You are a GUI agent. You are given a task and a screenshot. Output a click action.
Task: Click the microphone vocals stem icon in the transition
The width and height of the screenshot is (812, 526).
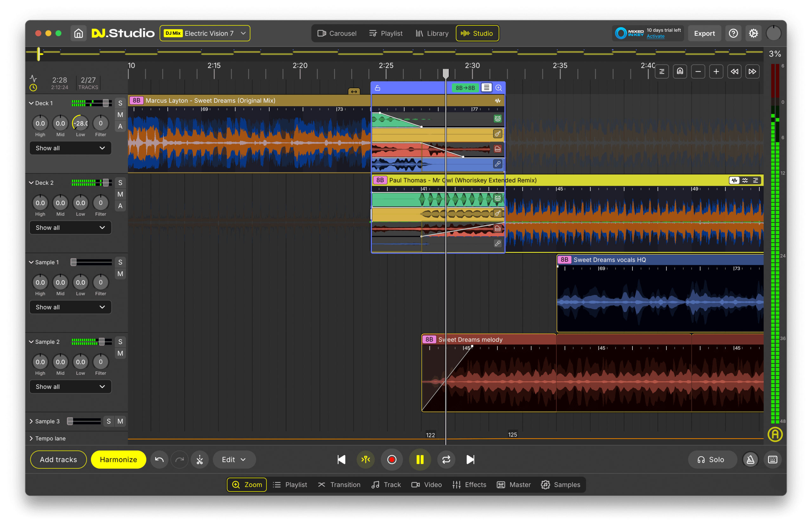pos(498,164)
